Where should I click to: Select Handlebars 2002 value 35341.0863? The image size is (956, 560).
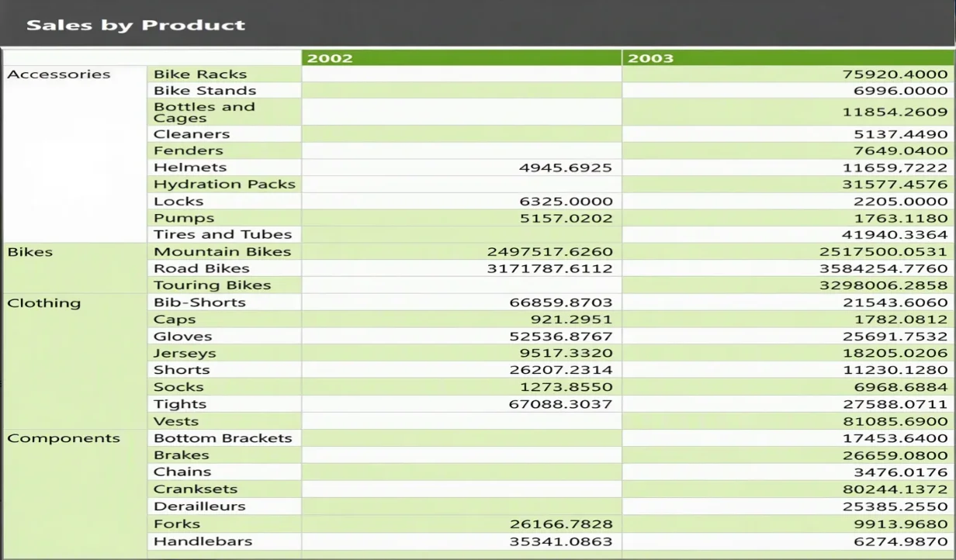[560, 541]
